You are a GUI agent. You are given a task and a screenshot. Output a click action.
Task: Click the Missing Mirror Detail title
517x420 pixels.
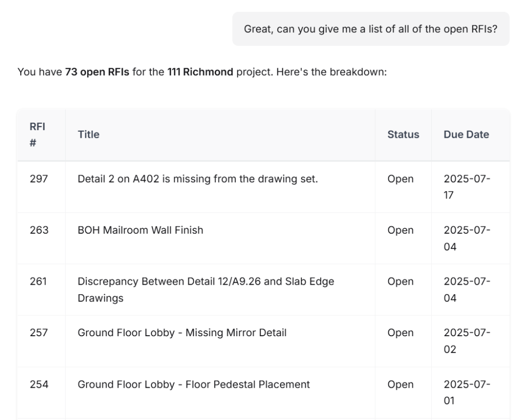(182, 333)
